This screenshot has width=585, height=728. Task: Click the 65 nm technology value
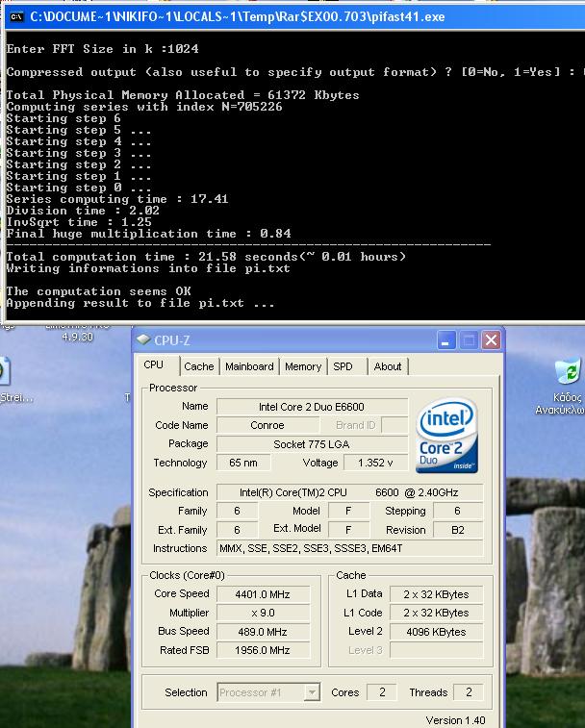coord(243,463)
